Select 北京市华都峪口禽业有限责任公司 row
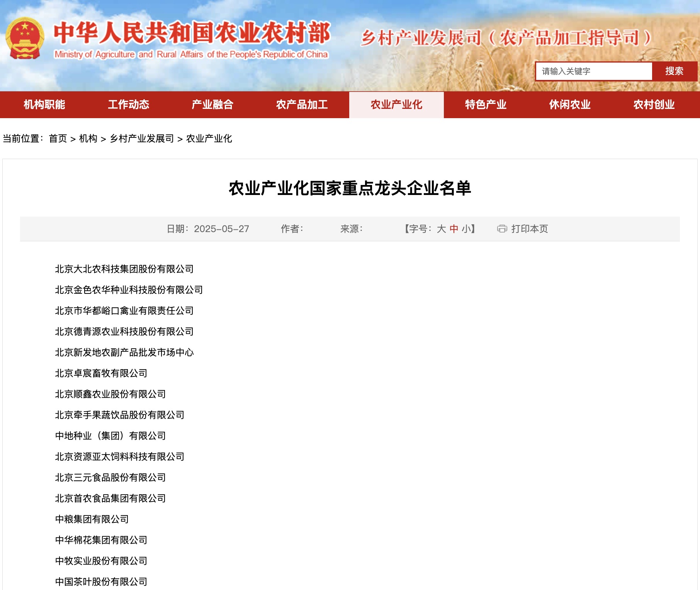700x590 pixels. tap(124, 311)
